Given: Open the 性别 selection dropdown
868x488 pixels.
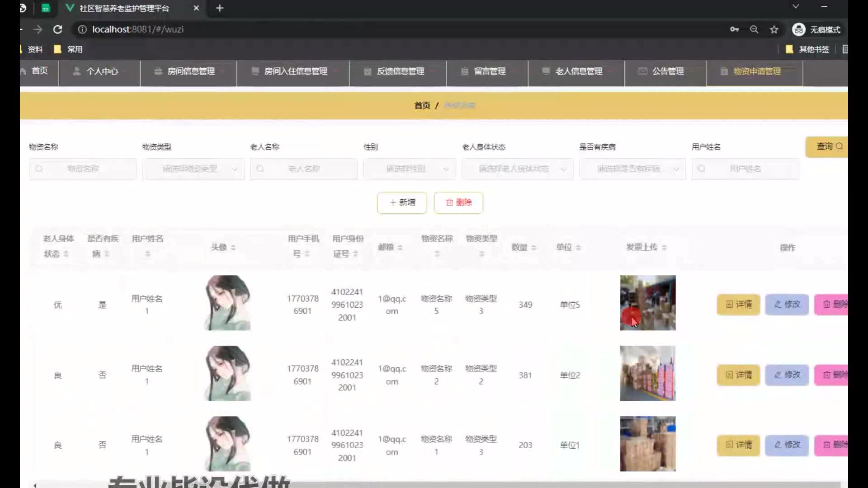Looking at the screenshot, I should (410, 169).
